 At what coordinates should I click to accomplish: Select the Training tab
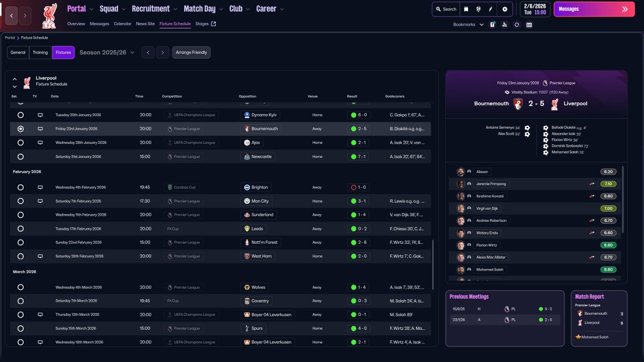[x=40, y=52]
